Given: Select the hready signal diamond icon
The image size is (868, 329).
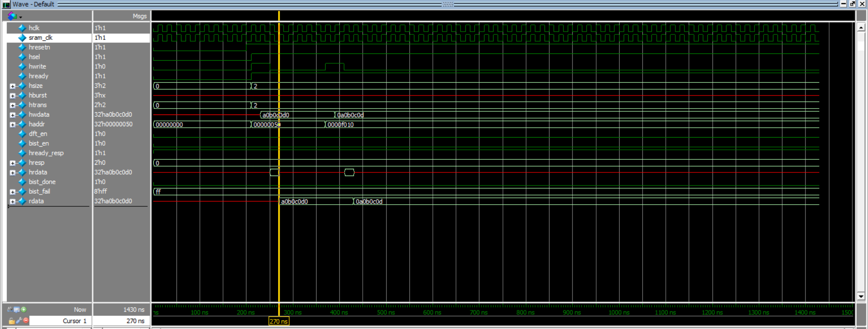Looking at the screenshot, I should pyautogui.click(x=22, y=76).
